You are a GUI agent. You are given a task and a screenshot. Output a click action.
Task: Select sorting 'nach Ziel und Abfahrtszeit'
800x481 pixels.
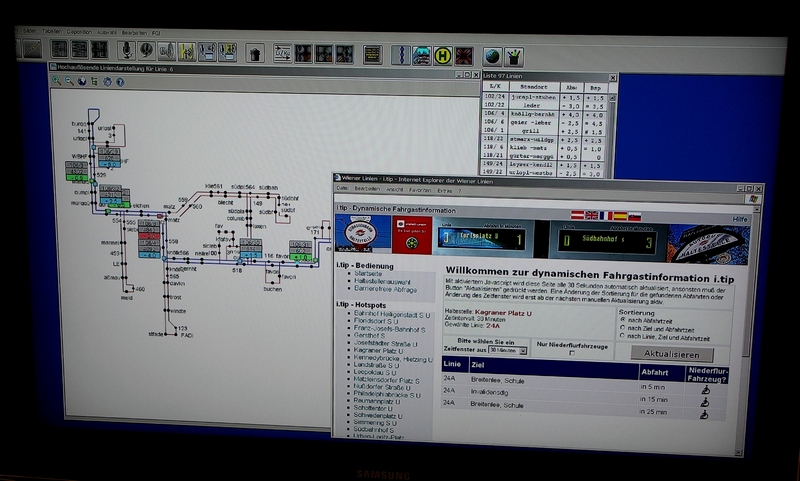coord(622,328)
